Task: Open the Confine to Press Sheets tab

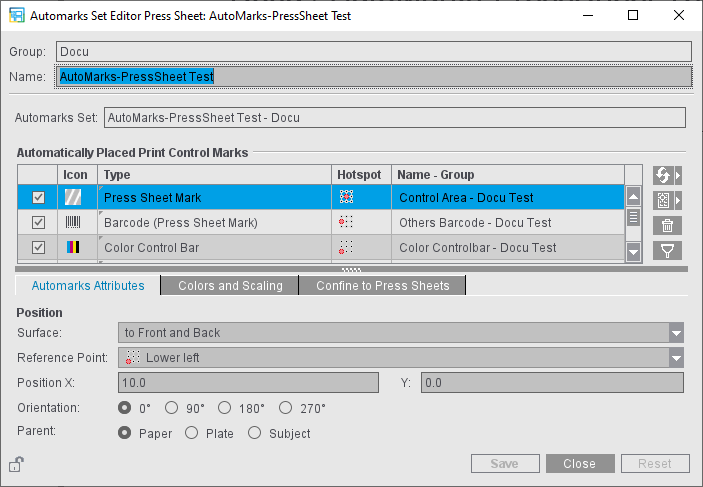Action: pos(382,286)
